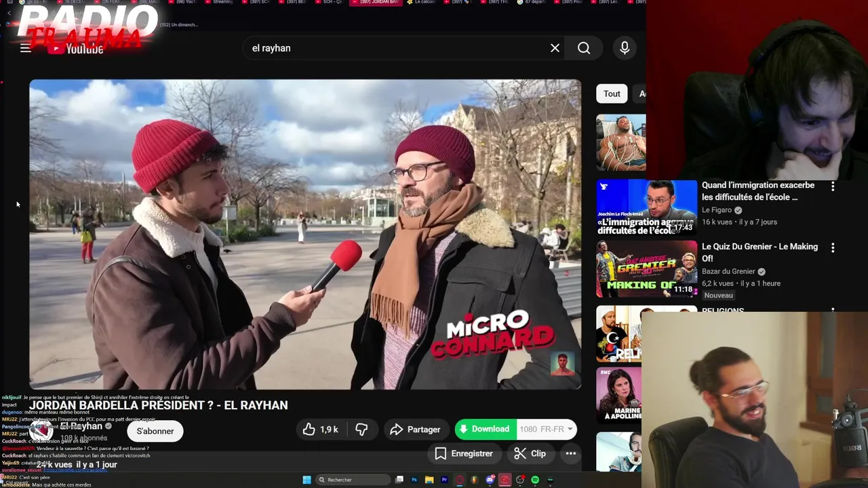The width and height of the screenshot is (868, 488).
Task: Launch Premiere Pro from the taskbar
Action: 444,480
